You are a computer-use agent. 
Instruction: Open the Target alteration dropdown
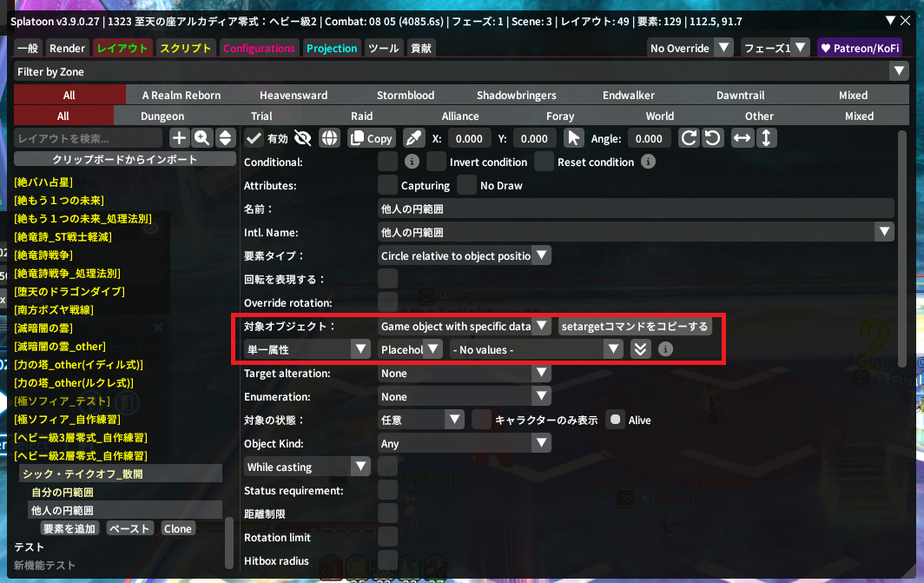click(x=465, y=373)
